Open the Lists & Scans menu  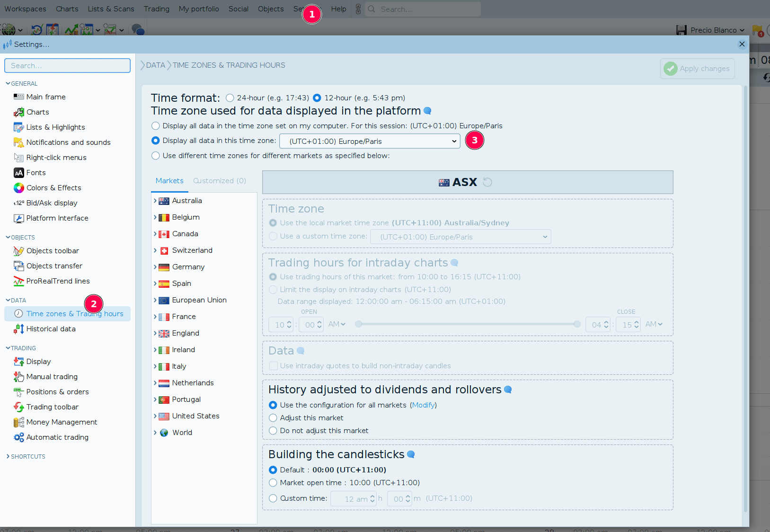point(111,9)
